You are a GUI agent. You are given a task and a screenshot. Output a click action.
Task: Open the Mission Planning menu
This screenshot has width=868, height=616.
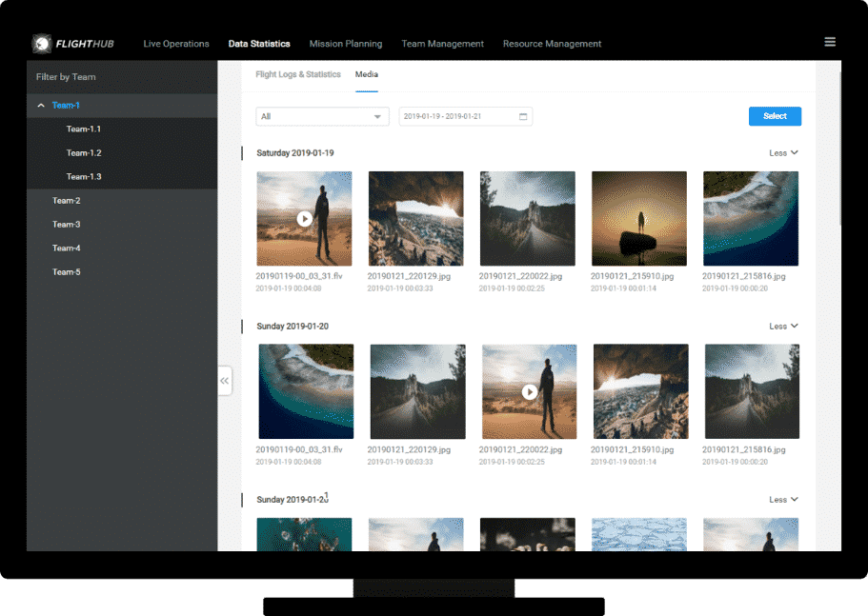tap(346, 44)
